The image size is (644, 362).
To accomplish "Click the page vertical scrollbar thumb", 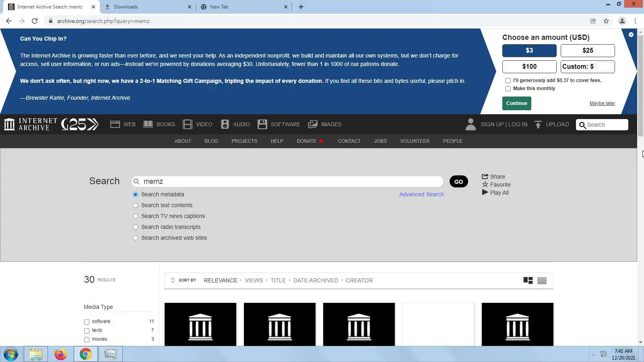I will 640,86.
